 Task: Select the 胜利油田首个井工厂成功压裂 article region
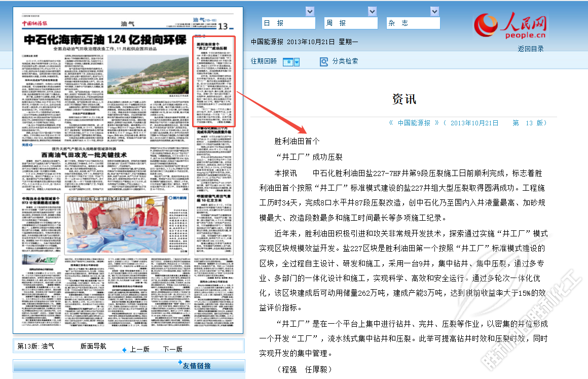(214, 81)
